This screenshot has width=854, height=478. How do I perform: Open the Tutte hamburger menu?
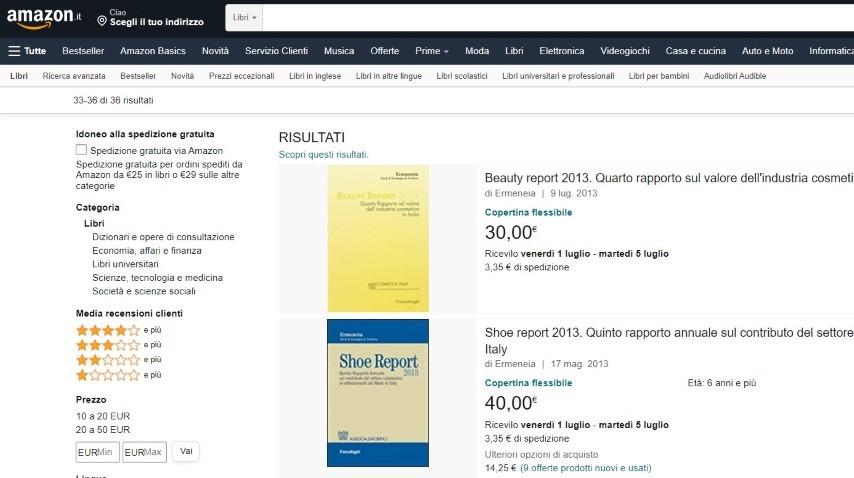27,51
